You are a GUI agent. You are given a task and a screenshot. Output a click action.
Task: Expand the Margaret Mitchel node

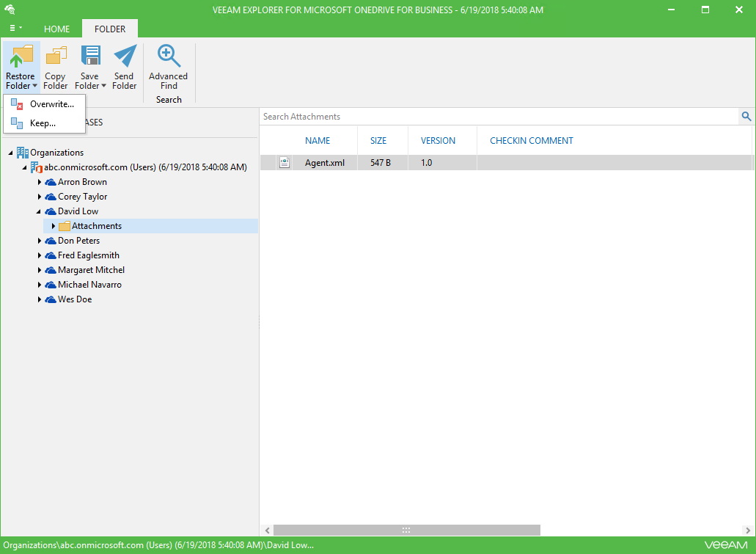40,270
